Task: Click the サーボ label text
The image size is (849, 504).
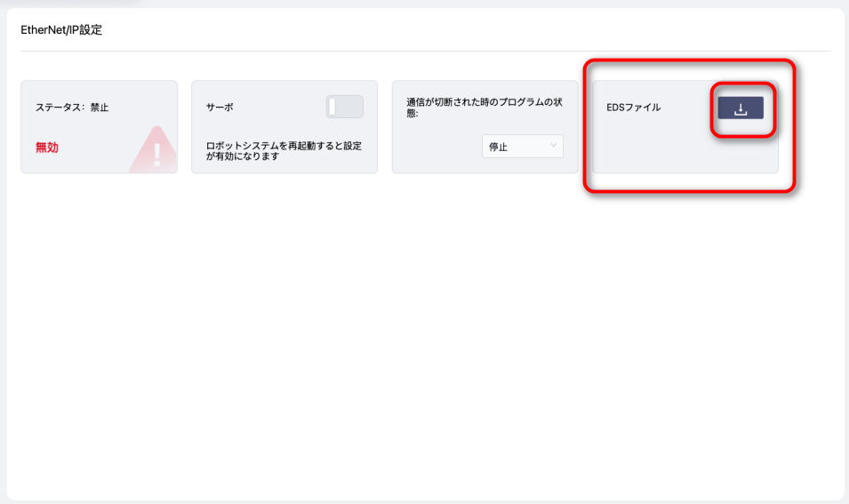Action: click(220, 108)
